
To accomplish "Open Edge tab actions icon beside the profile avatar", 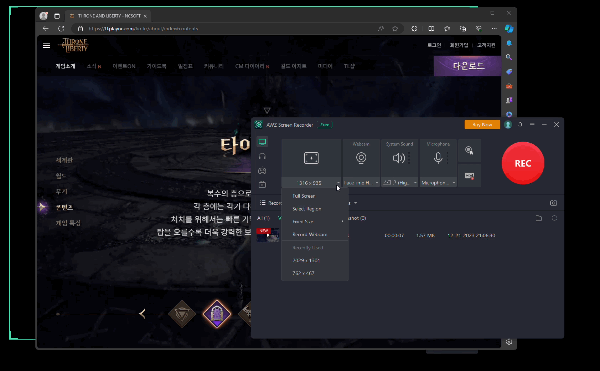I will tap(57, 16).
